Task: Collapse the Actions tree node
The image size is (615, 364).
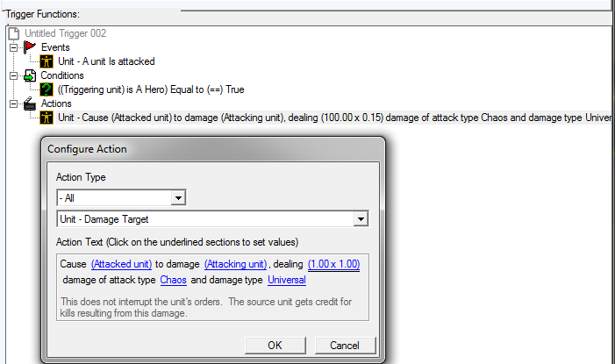Action: [x=14, y=104]
